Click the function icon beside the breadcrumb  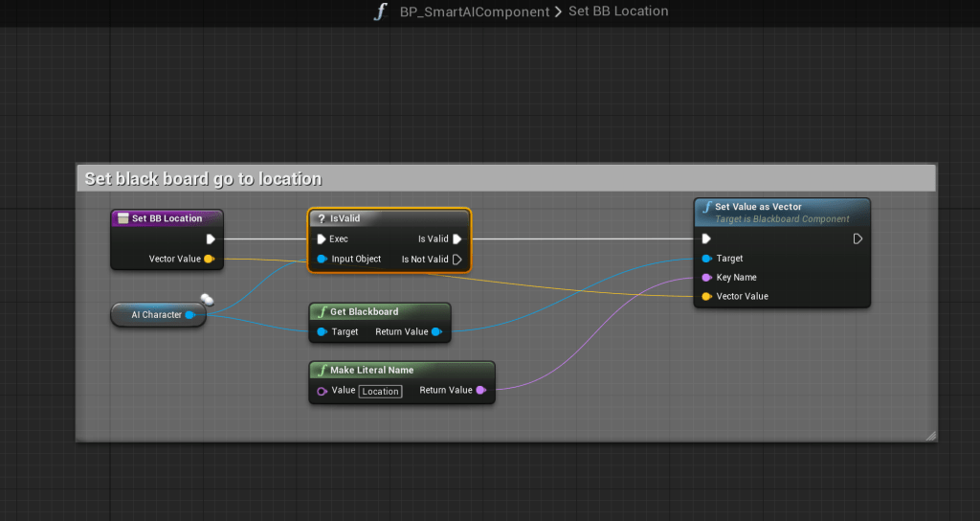tap(381, 12)
